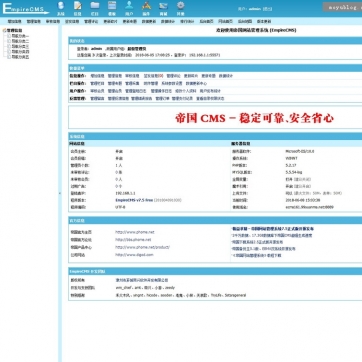Open the 系统 (System) top icon
362x362 pixels.
coord(60,6)
